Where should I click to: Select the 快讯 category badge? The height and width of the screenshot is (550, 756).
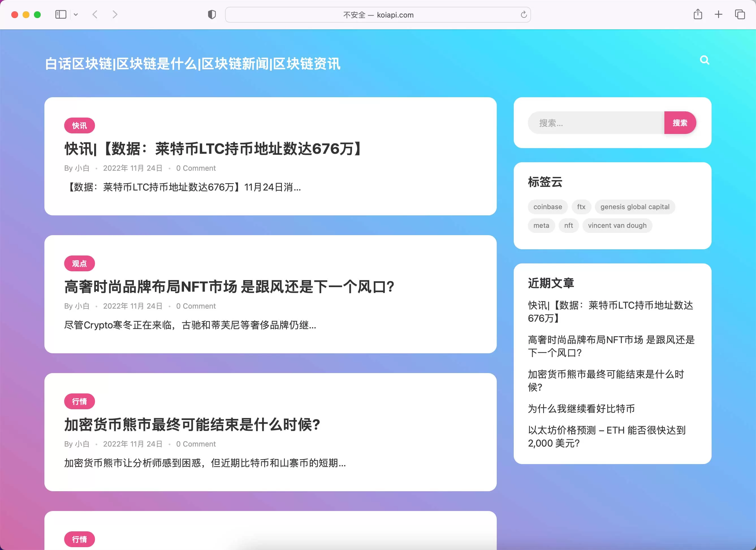[x=79, y=125]
